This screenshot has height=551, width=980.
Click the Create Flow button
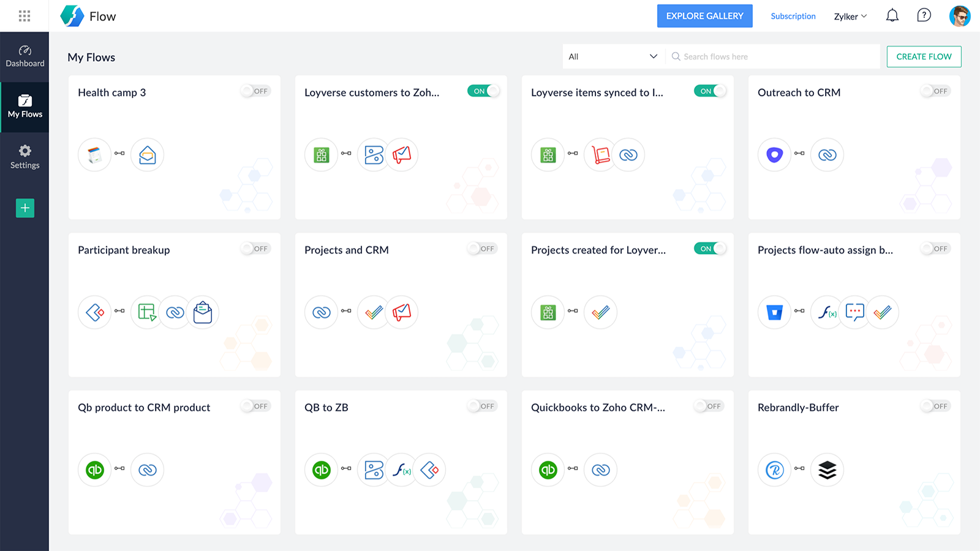tap(924, 56)
